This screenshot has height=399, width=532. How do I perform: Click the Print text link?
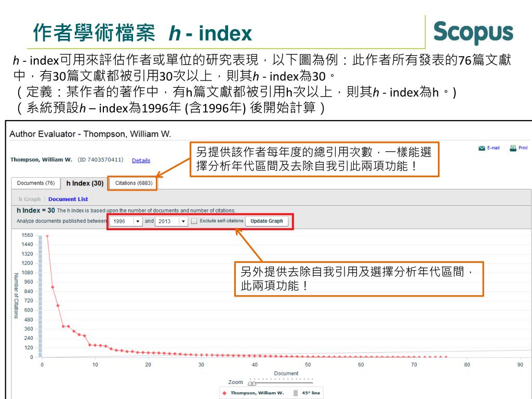523,148
